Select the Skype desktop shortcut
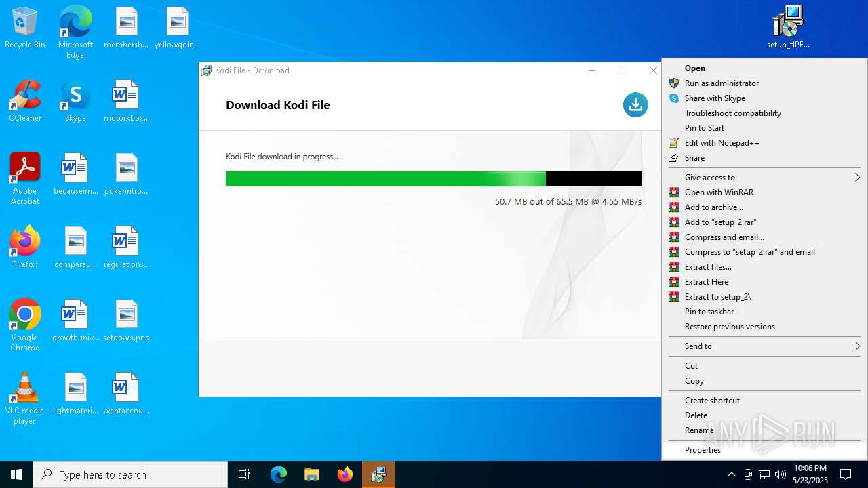This screenshot has height=488, width=868. [x=75, y=102]
